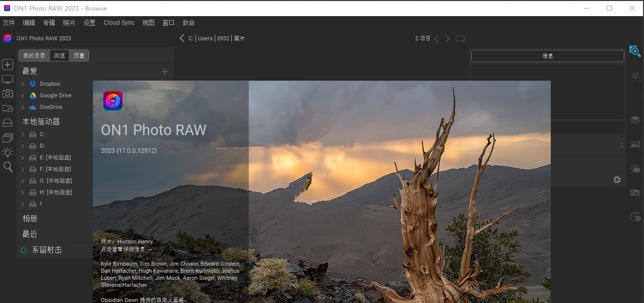Go to next item with right chevron
Viewport: 644px width, 303px height.
(447, 38)
